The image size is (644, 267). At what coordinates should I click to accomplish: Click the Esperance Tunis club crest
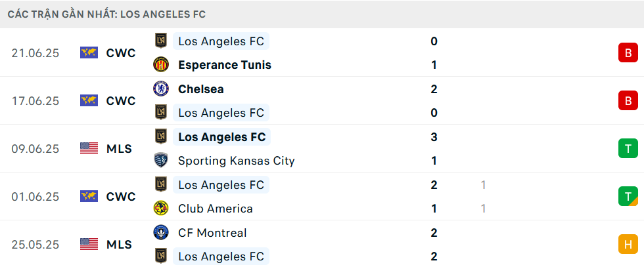pyautogui.click(x=161, y=65)
